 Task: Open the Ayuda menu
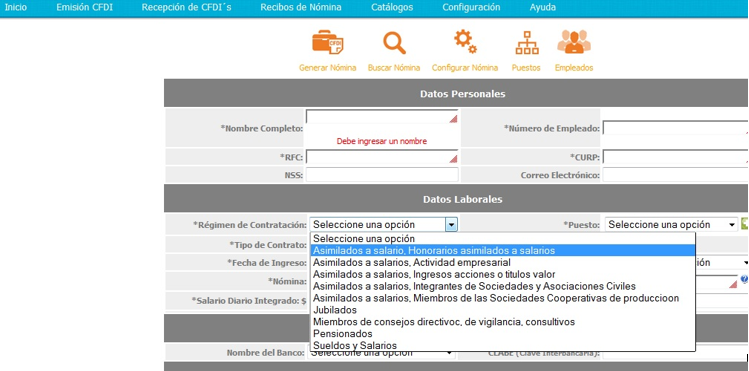(543, 8)
